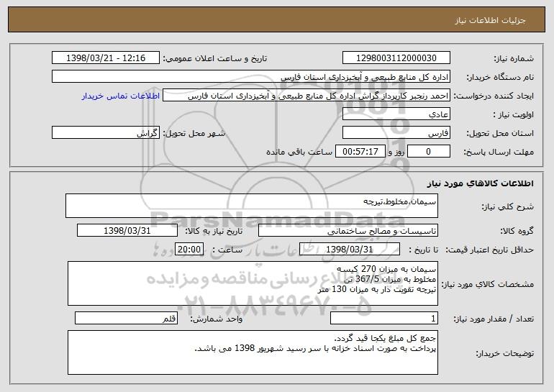Click the remaining time field 00:57:17
This screenshot has width=554, height=392.
[x=360, y=152]
